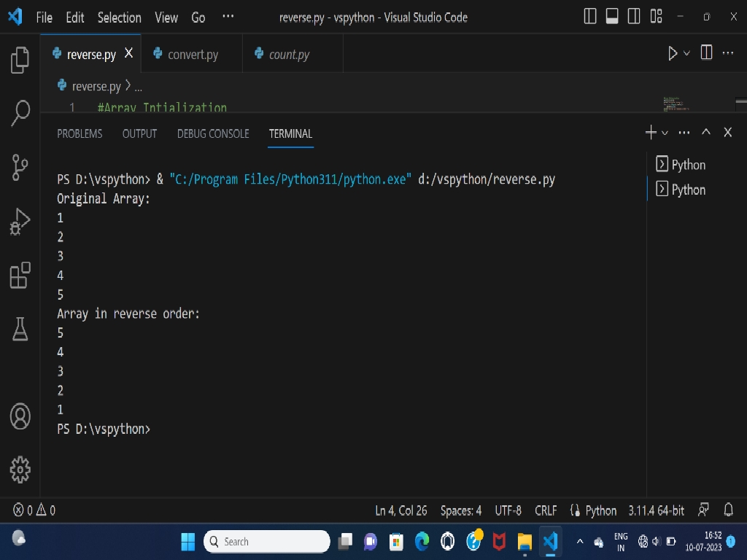Select the first Python terminal entry
Screen dimensions: 747x560
click(695, 164)
